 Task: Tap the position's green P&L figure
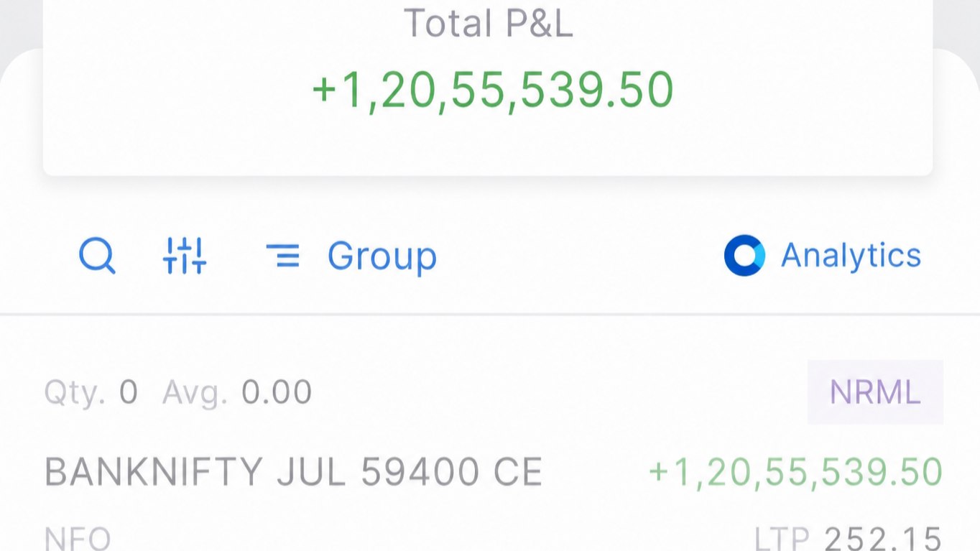point(795,473)
